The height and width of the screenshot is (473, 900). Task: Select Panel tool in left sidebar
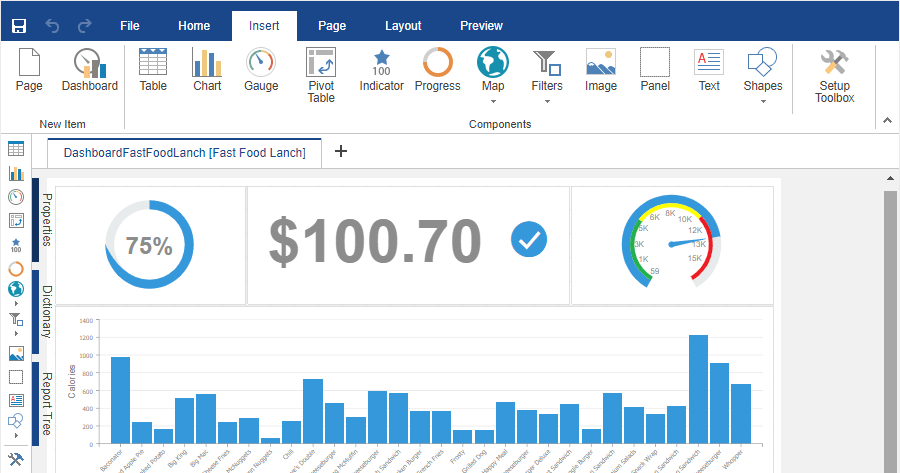[16, 377]
